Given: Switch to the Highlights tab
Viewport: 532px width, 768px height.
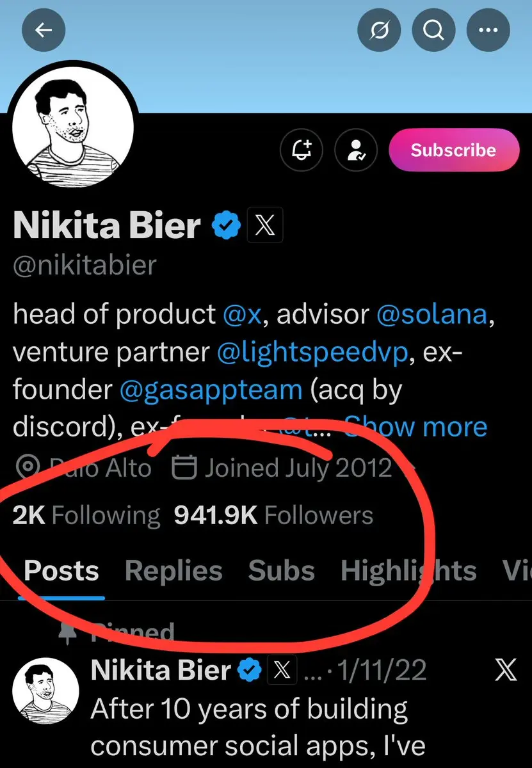Looking at the screenshot, I should click(408, 571).
